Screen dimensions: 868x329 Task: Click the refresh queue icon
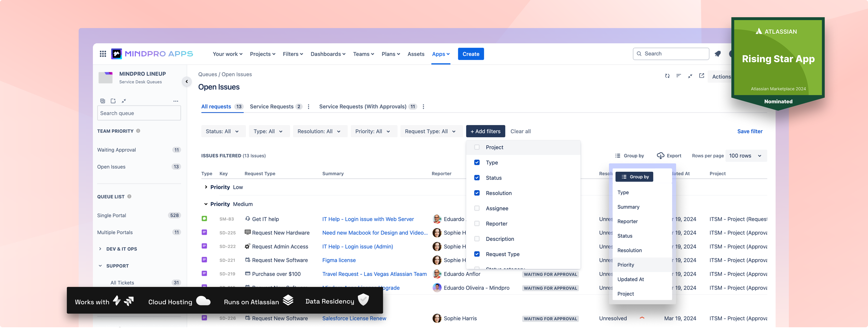[x=667, y=76]
